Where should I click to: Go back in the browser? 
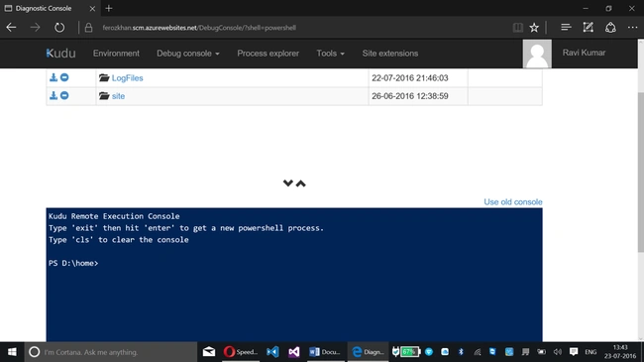point(11,28)
